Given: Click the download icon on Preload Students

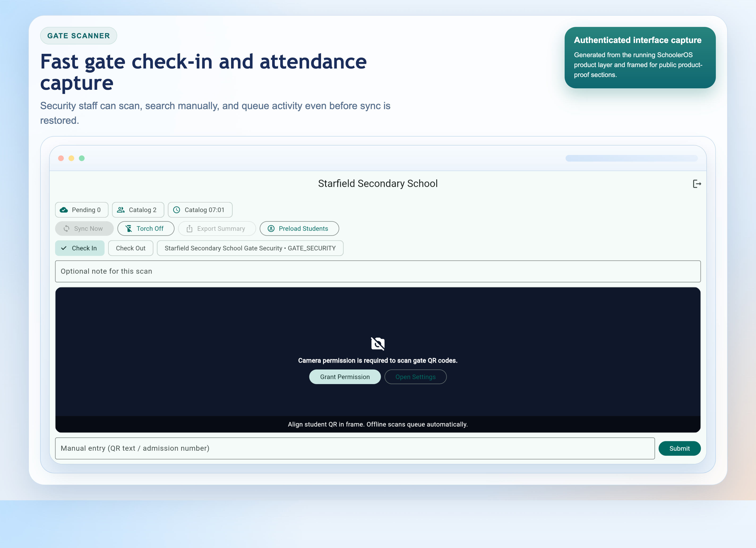Looking at the screenshot, I should click(271, 228).
